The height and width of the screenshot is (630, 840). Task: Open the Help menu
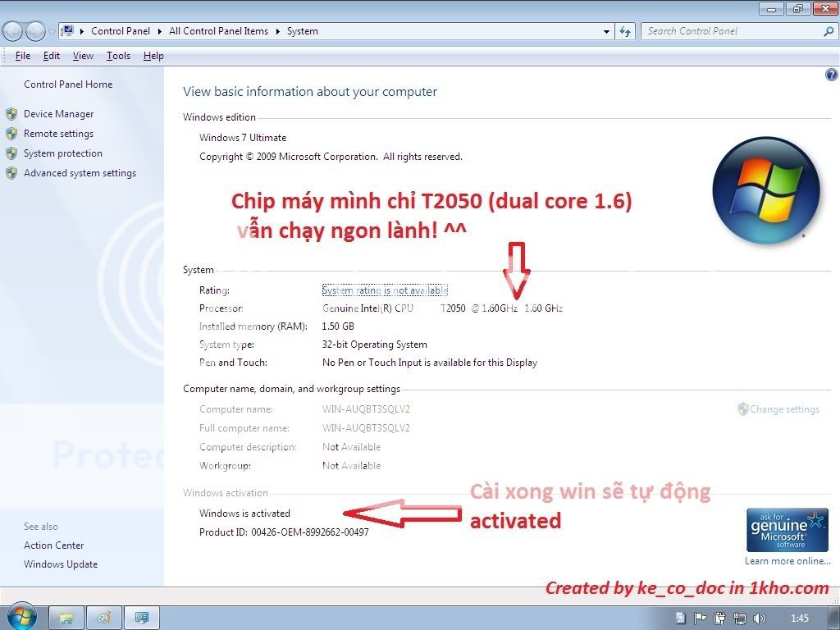(x=153, y=56)
